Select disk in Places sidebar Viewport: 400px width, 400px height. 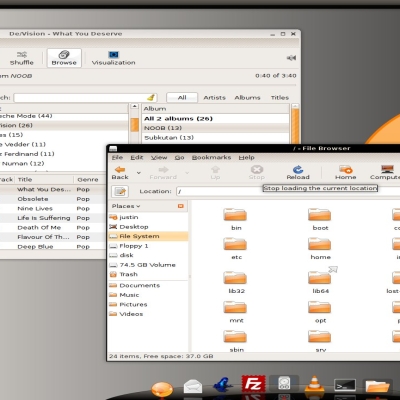tap(148, 255)
